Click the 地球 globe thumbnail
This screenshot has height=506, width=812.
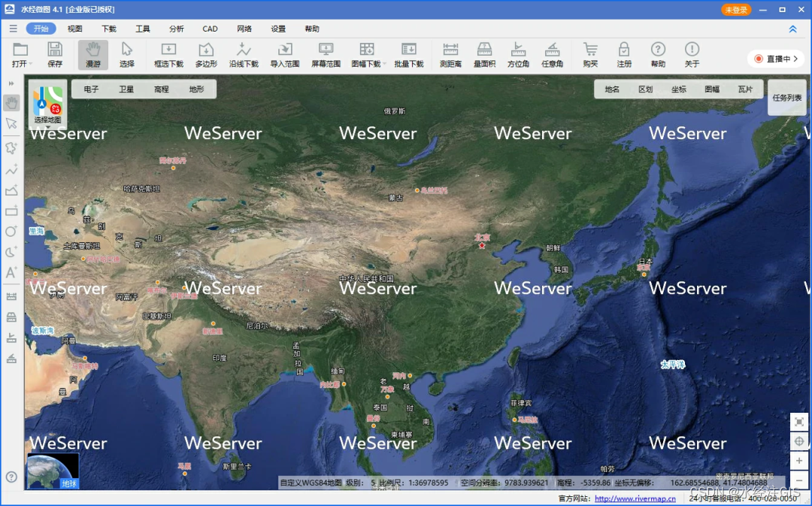pos(53,471)
